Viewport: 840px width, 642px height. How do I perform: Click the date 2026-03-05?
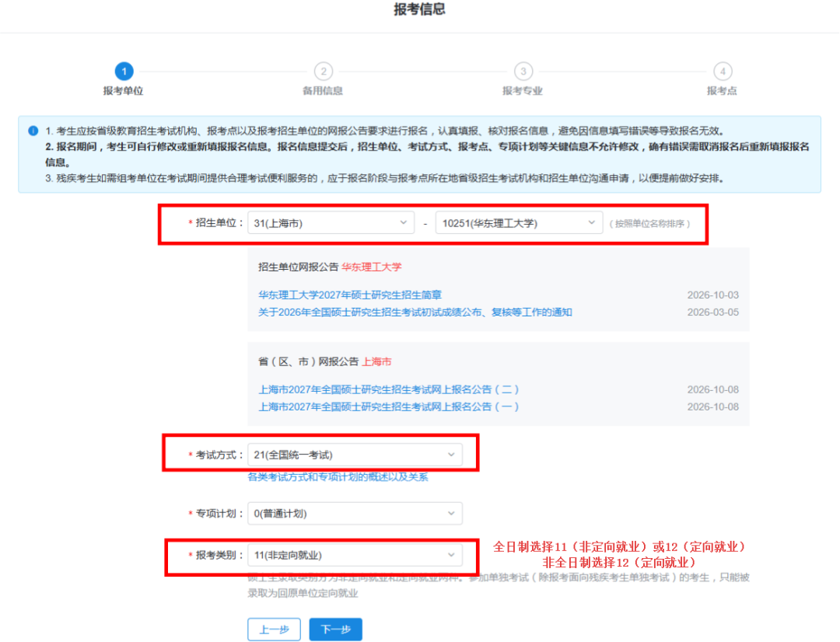(x=713, y=312)
